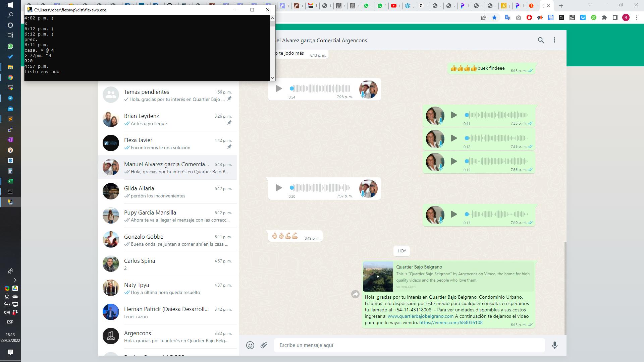
Task: Open WhatsApp from the taskbar
Action: tap(10, 46)
